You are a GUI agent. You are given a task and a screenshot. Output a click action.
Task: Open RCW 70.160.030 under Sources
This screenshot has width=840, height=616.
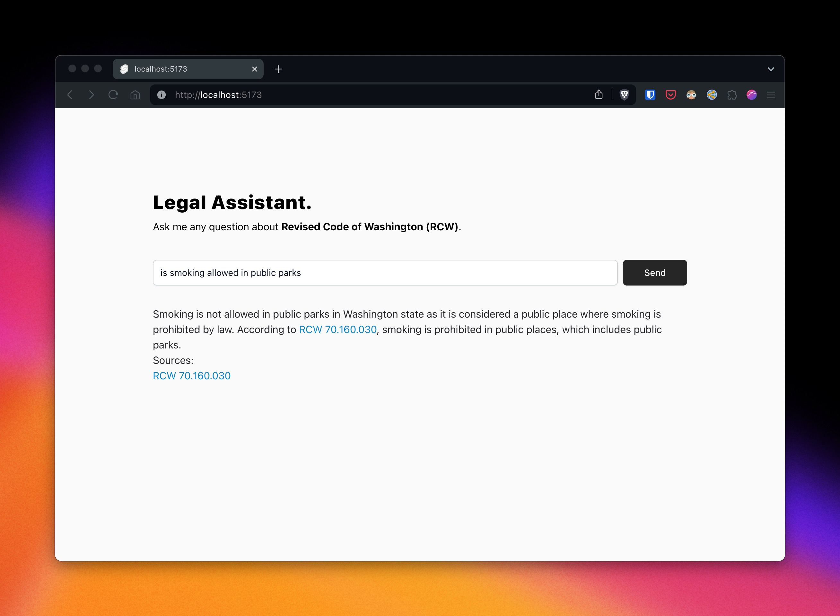tap(192, 376)
